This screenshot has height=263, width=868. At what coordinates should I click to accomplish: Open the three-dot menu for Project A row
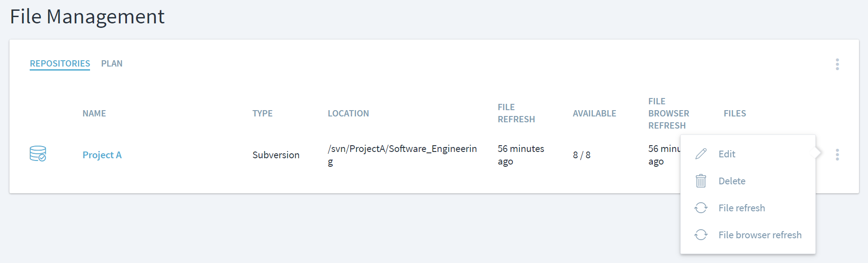837,155
